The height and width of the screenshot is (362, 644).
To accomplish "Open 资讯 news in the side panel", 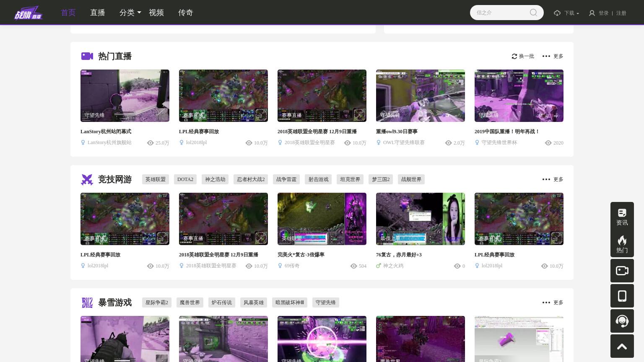I will pyautogui.click(x=622, y=217).
